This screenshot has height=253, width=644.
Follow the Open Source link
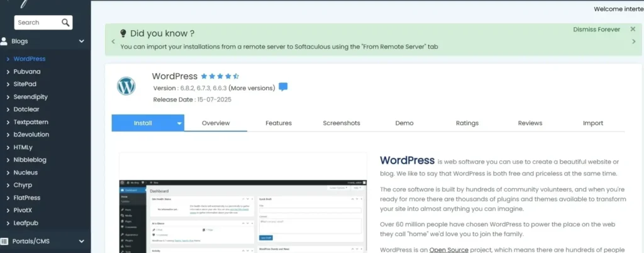click(x=448, y=250)
